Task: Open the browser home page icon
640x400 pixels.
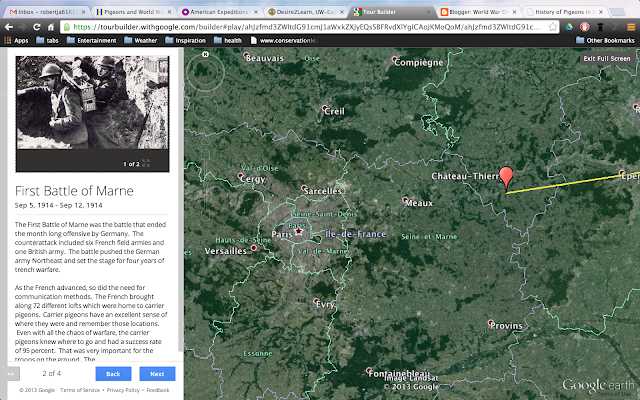Action: click(x=51, y=27)
